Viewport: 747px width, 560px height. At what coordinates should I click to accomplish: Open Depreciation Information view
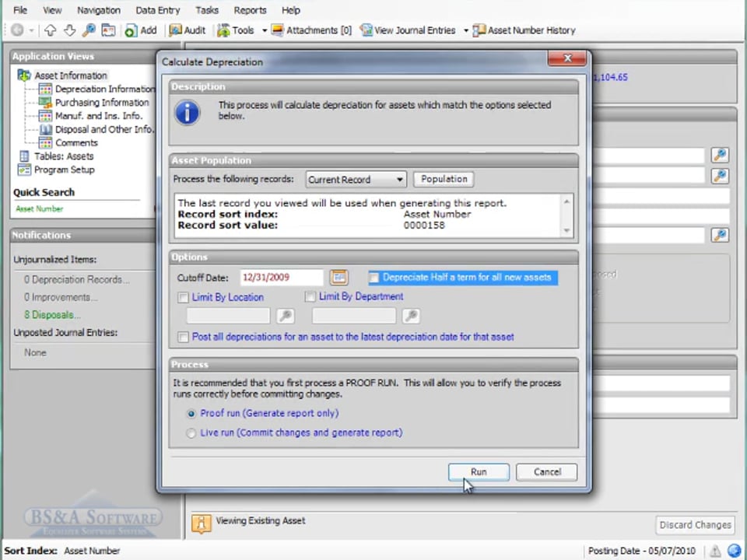(x=105, y=89)
